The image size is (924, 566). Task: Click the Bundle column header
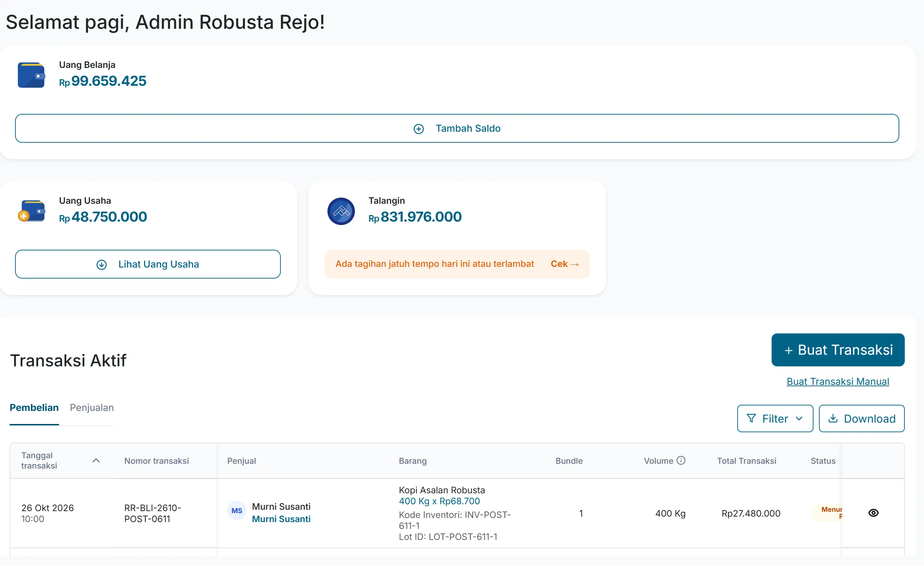click(x=569, y=461)
